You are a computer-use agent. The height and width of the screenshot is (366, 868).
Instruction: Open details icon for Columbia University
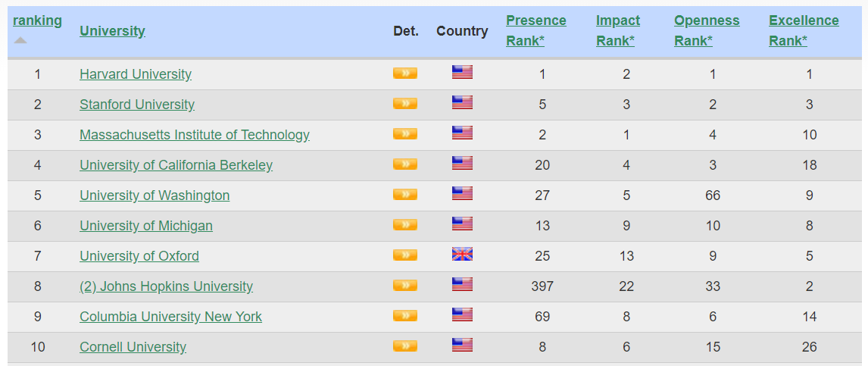coord(404,316)
